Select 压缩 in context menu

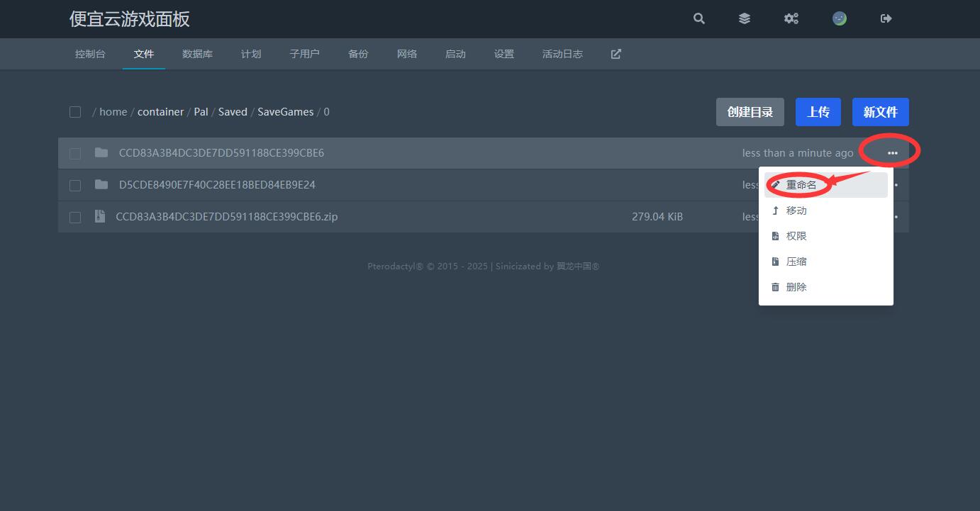(x=826, y=262)
